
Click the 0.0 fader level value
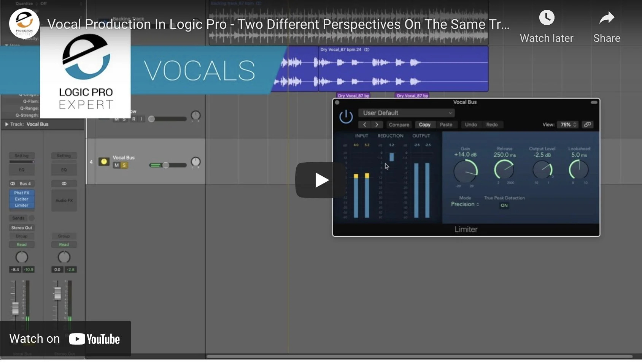pos(57,269)
